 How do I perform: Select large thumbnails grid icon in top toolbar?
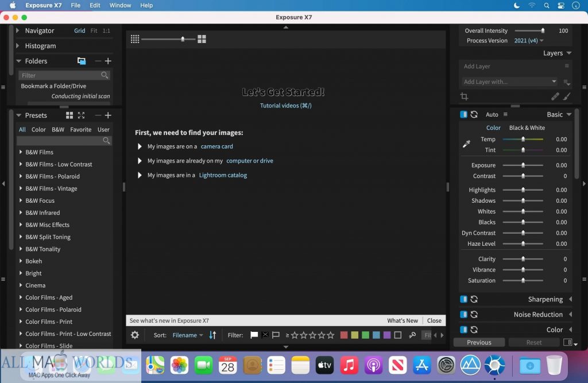coord(202,39)
